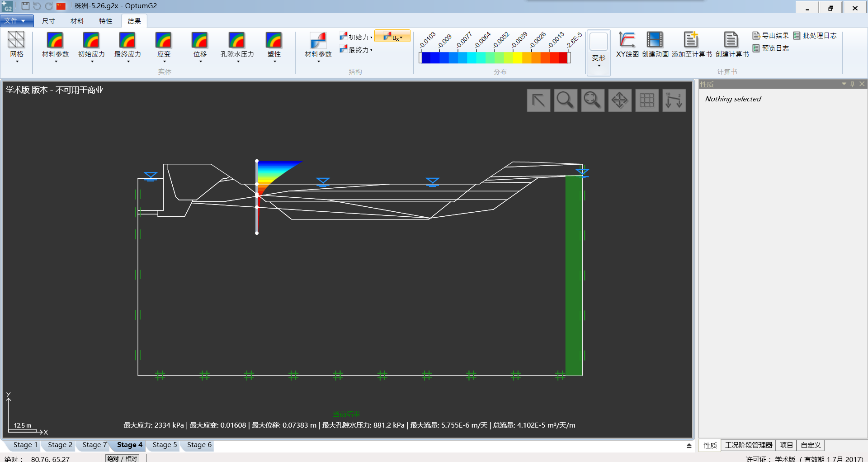Click the 'Nothing selected' text

click(733, 99)
